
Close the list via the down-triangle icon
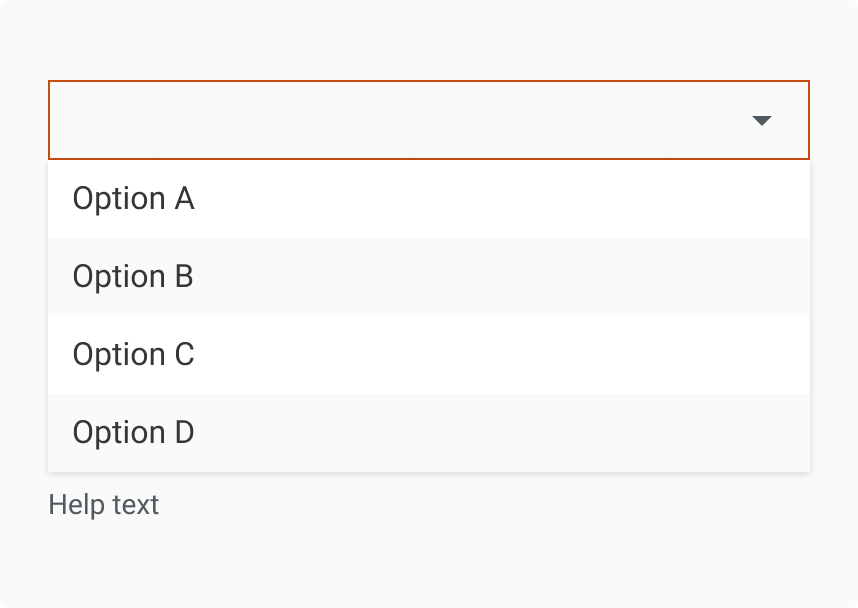point(761,121)
